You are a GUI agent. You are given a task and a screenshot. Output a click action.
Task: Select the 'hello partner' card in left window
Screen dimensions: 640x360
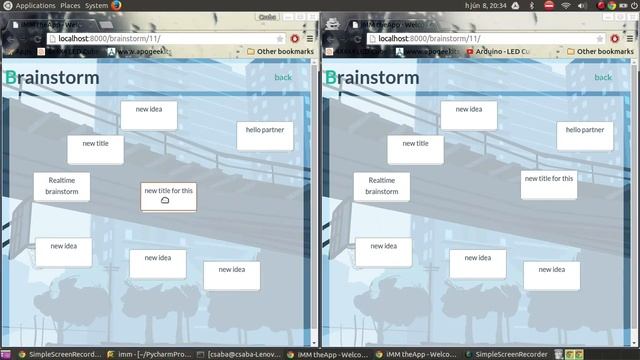265,136
